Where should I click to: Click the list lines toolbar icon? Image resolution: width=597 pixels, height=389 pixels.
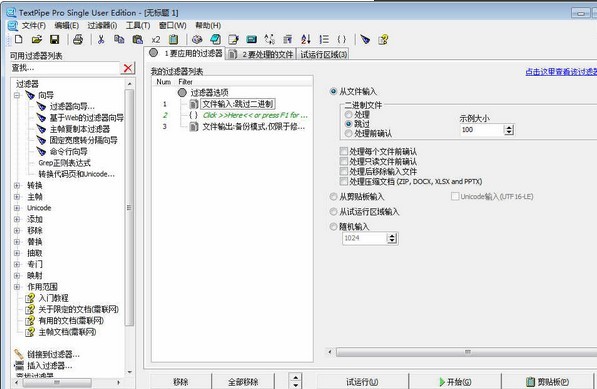click(x=324, y=39)
